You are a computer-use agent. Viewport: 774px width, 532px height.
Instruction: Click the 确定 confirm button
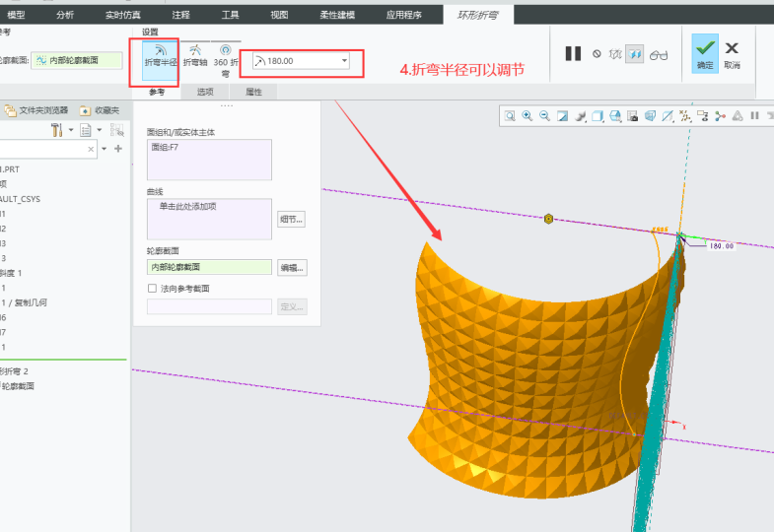pos(704,53)
